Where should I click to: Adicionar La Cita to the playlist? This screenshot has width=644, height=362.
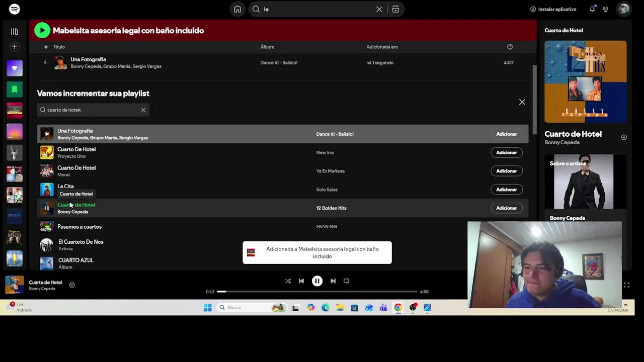tap(506, 190)
